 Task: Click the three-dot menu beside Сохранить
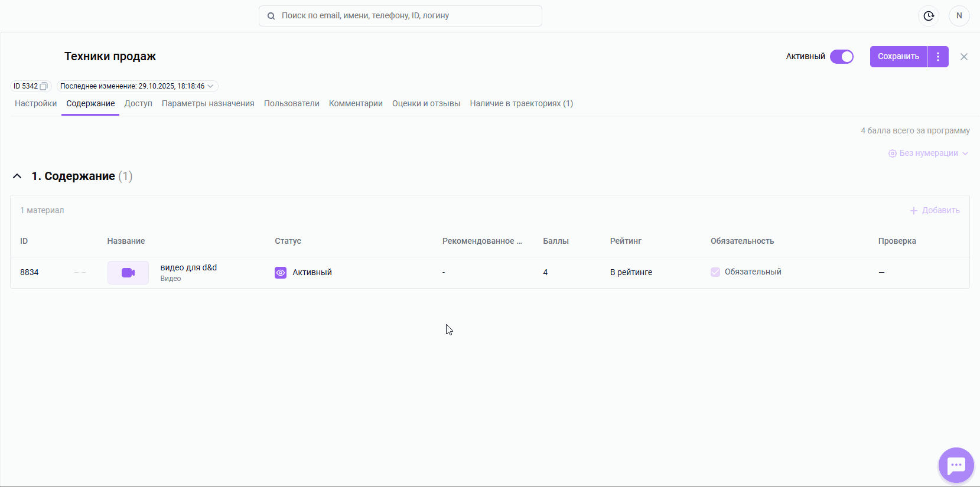[x=938, y=57]
